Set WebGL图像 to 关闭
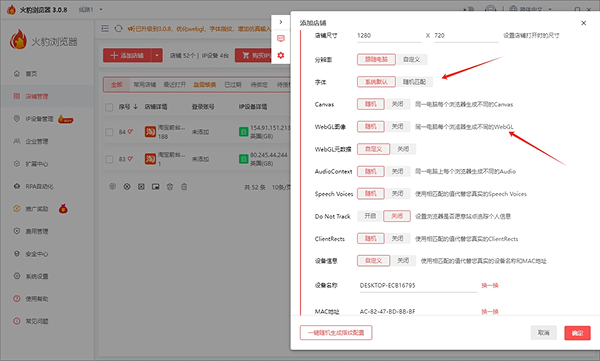Image resolution: width=600 pixels, height=361 pixels. coord(398,126)
